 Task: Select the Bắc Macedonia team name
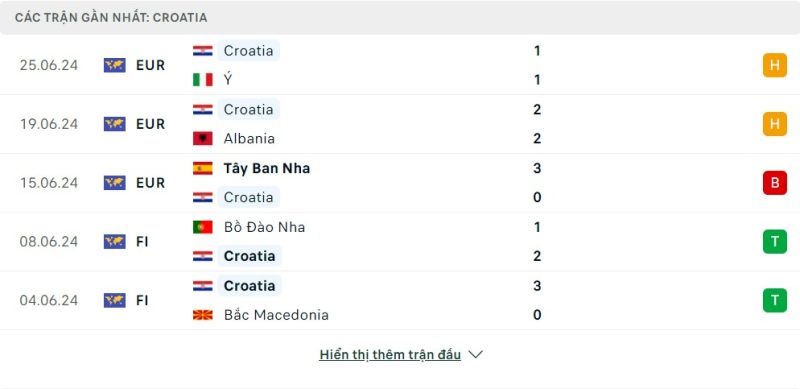(x=276, y=315)
